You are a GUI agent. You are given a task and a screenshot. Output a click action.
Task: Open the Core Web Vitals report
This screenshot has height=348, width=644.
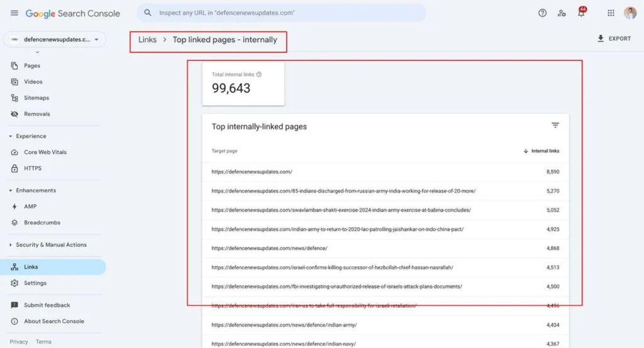tap(45, 152)
